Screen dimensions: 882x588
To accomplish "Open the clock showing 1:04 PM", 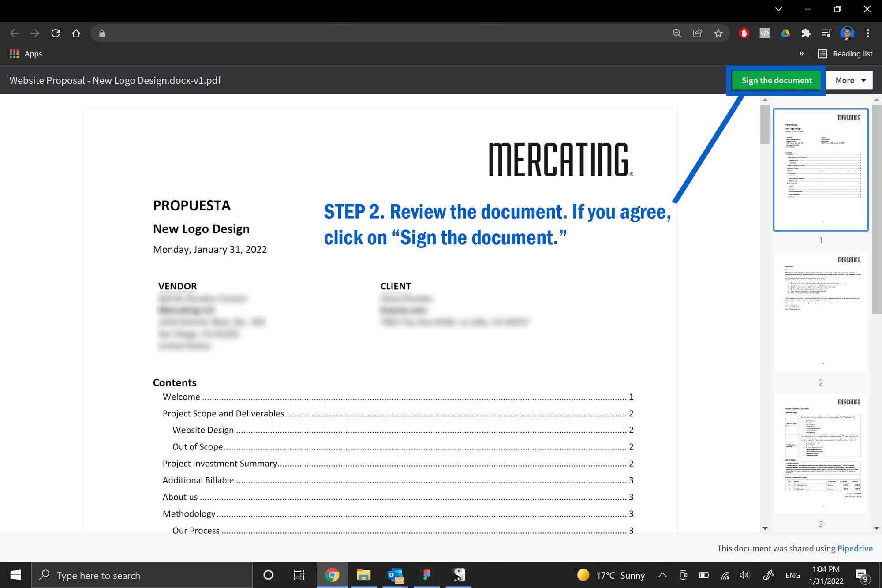I will click(x=826, y=575).
